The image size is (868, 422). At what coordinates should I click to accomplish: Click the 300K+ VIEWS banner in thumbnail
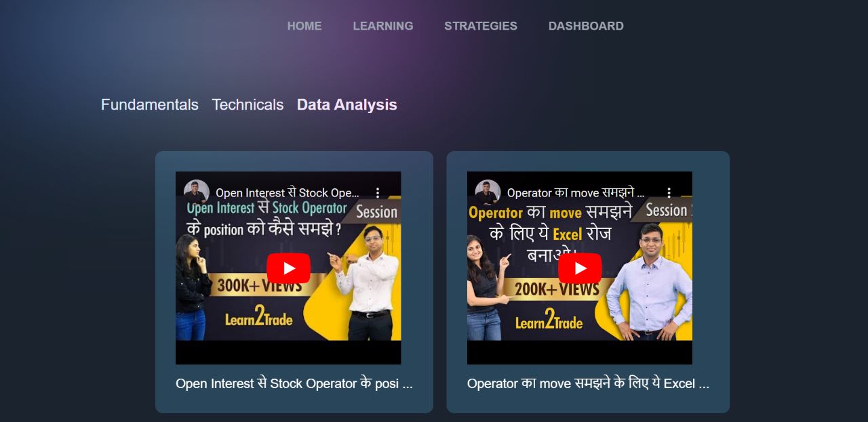click(x=260, y=286)
